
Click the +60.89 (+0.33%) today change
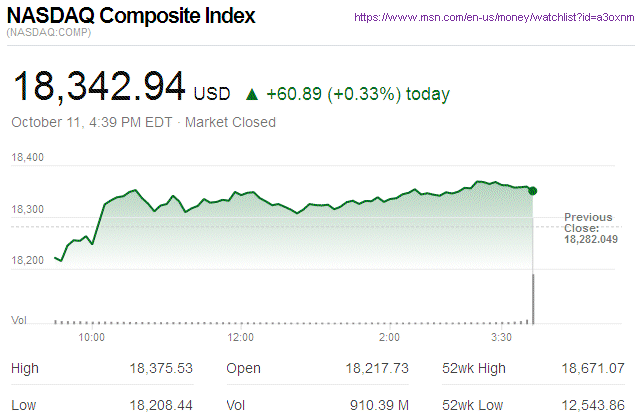click(x=357, y=95)
